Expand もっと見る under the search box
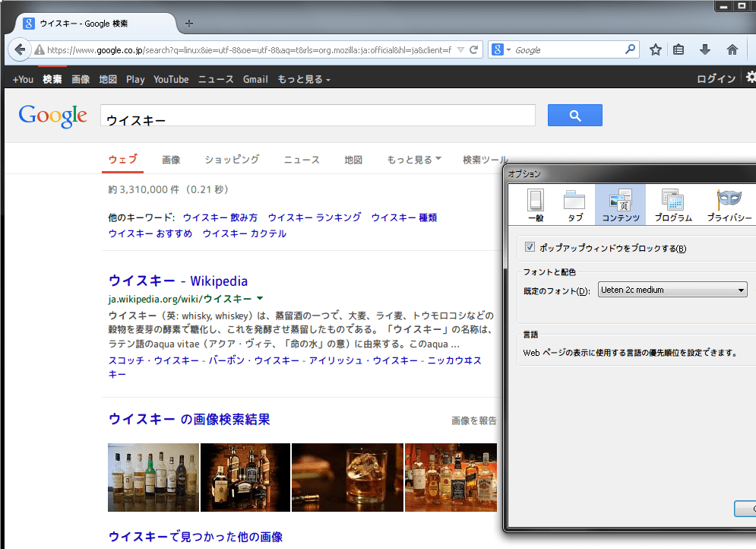 pos(414,160)
